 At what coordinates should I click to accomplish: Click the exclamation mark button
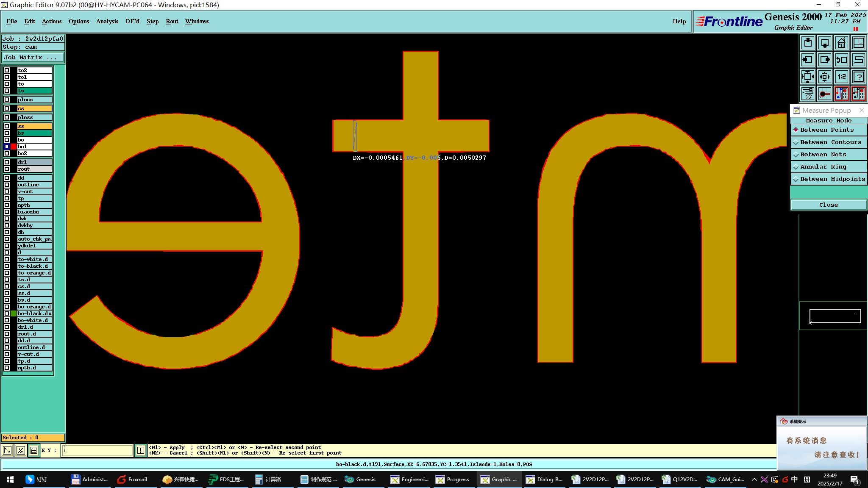click(141, 450)
